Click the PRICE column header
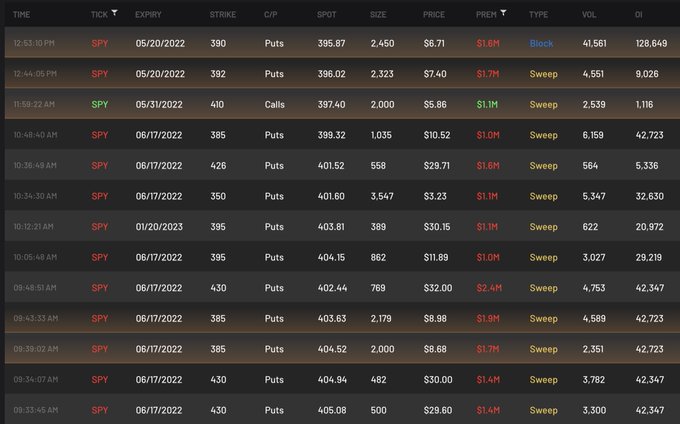The width and height of the screenshot is (680, 424). [434, 15]
